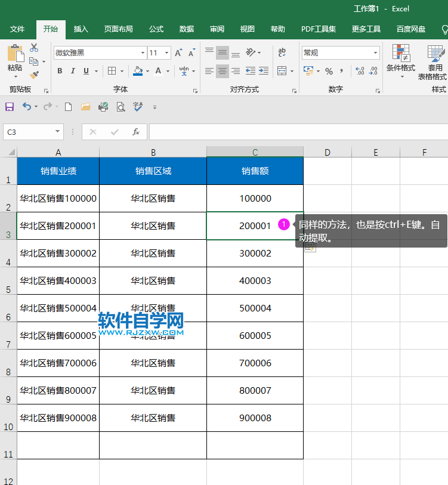
Task: Click the Print Preview icon
Action: (x=121, y=107)
